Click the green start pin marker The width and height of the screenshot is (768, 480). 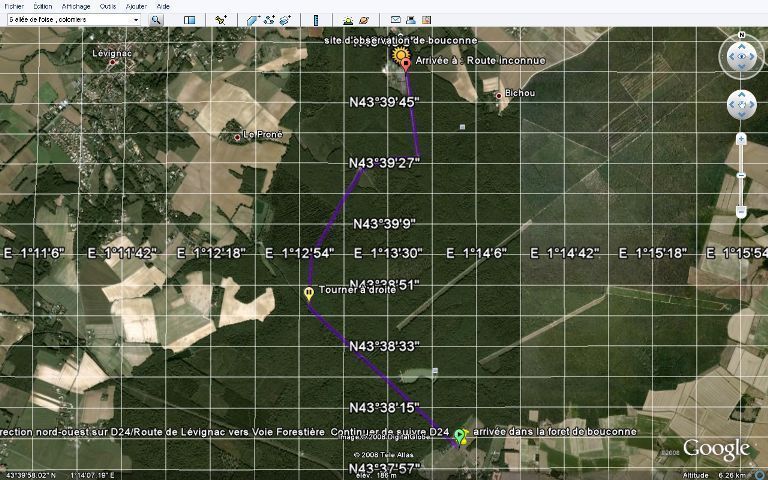[459, 436]
